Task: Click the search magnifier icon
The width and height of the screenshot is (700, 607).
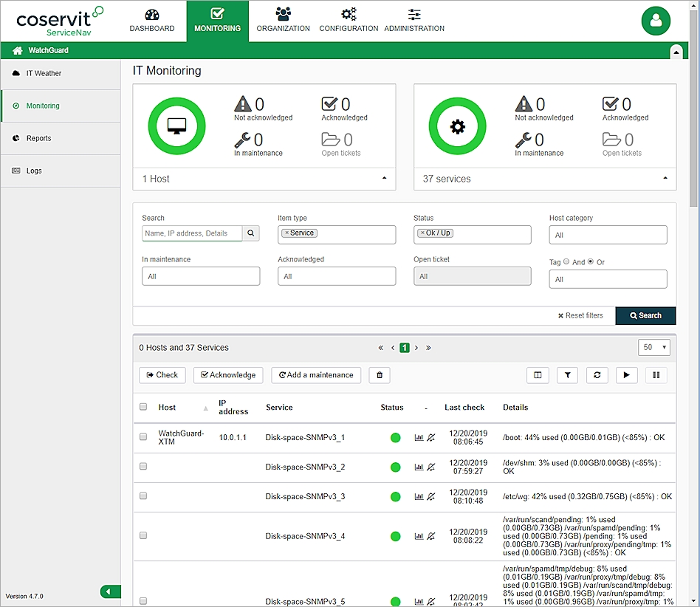Action: pos(251,233)
